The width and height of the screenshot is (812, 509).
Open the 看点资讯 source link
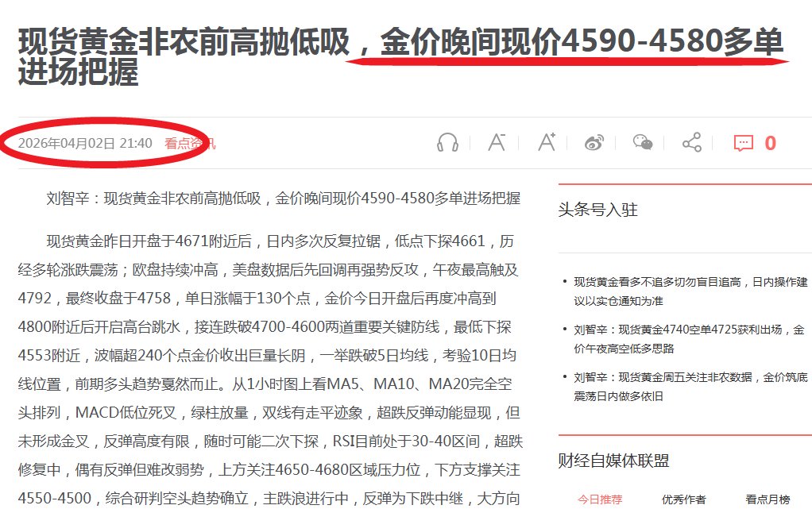pos(189,144)
